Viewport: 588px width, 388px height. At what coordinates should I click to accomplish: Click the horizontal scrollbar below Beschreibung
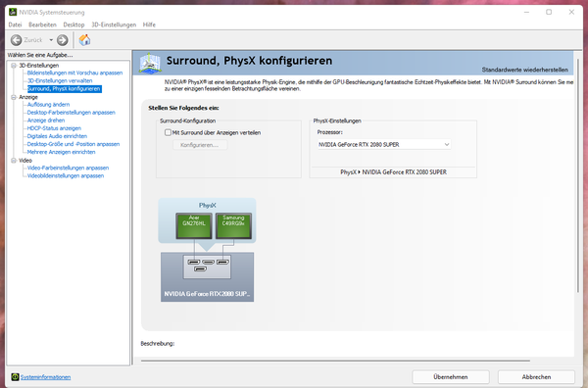[x=335, y=361]
